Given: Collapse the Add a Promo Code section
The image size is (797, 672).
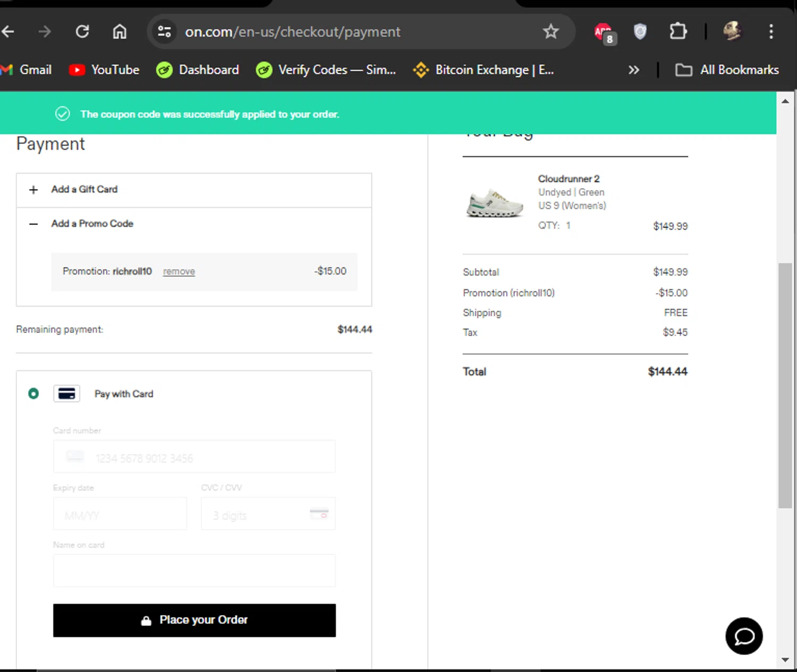Looking at the screenshot, I should coord(194,224).
